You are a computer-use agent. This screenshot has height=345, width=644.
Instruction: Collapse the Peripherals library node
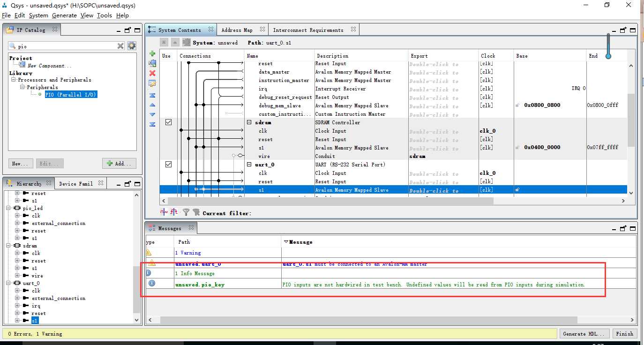click(22, 87)
